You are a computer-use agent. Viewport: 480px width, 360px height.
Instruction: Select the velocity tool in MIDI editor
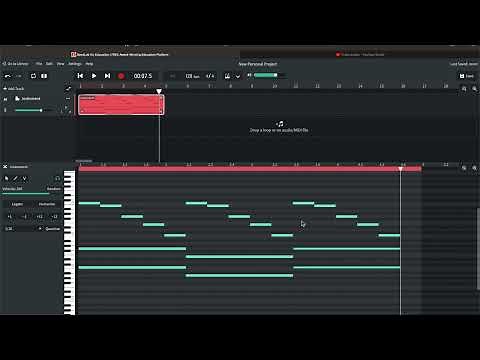click(x=24, y=179)
